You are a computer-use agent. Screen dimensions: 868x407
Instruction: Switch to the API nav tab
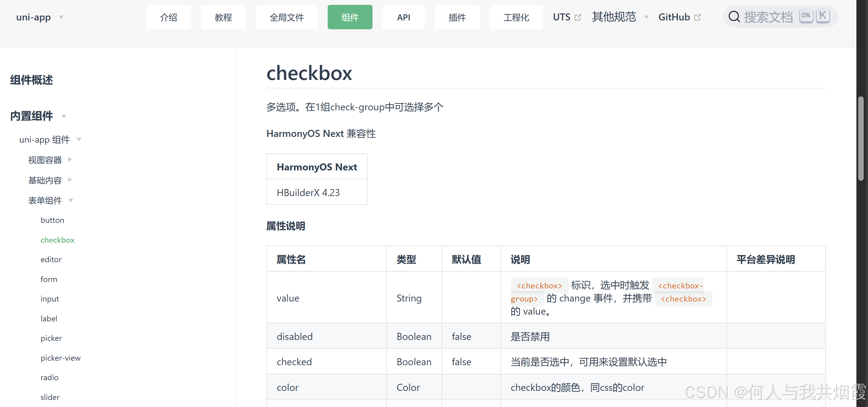pyautogui.click(x=403, y=17)
